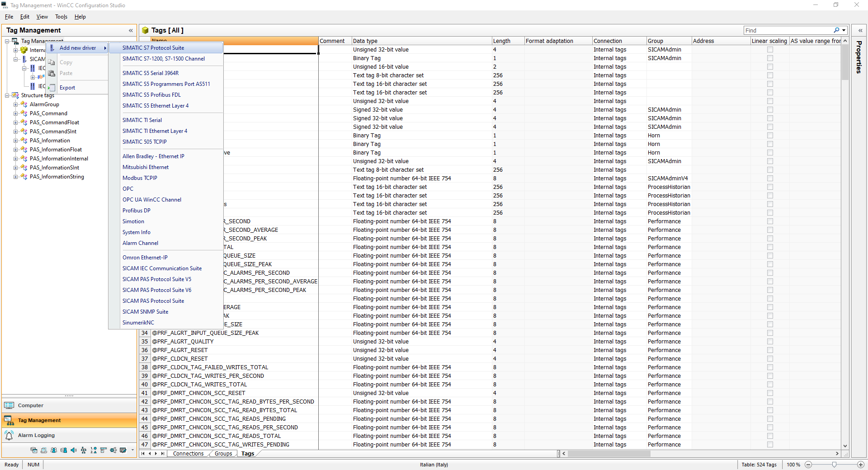Click the numbered shapes icon in navigation bar
868x470 pixels.
coord(94,450)
